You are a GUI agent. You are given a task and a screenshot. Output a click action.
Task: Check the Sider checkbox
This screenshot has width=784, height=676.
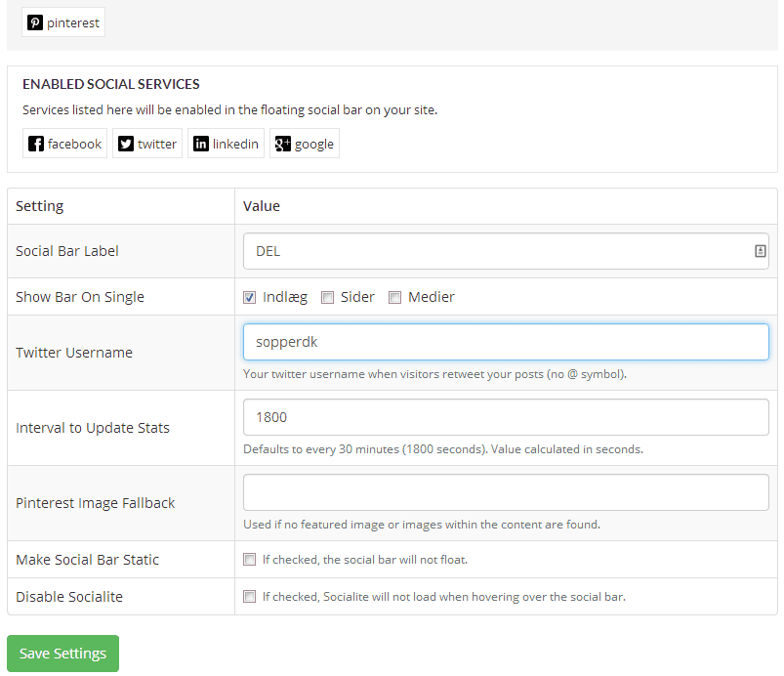[x=327, y=297]
